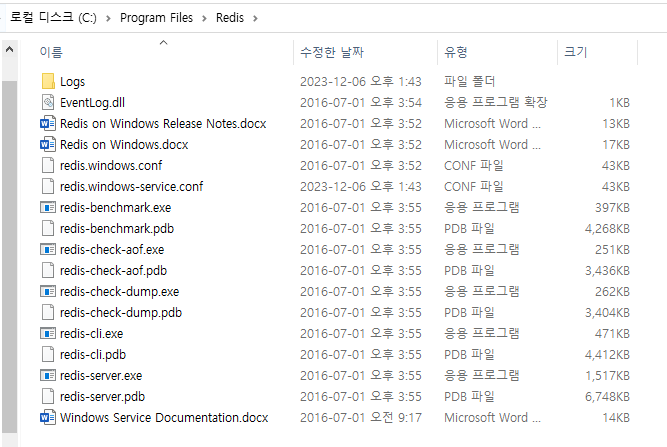
Task: Click the 6,748KB size cell
Action: tap(607, 396)
